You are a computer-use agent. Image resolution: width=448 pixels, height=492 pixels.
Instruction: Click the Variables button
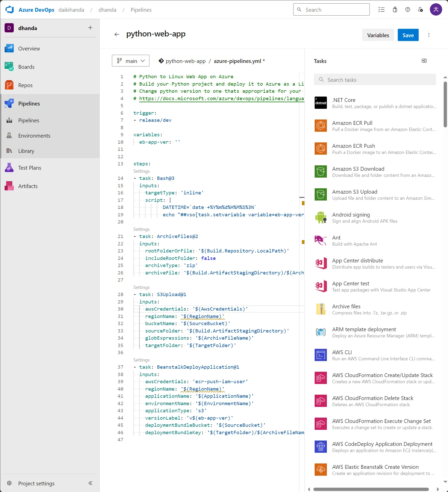click(x=378, y=35)
